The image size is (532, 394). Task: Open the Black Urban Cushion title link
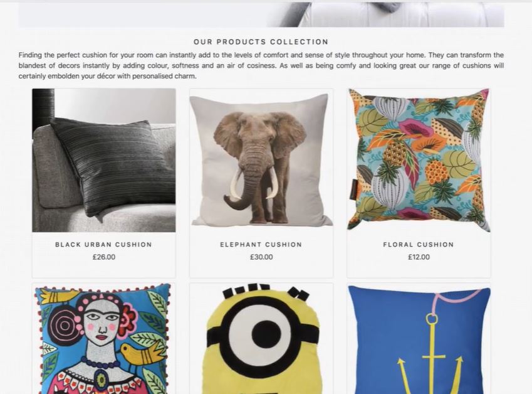[104, 245]
